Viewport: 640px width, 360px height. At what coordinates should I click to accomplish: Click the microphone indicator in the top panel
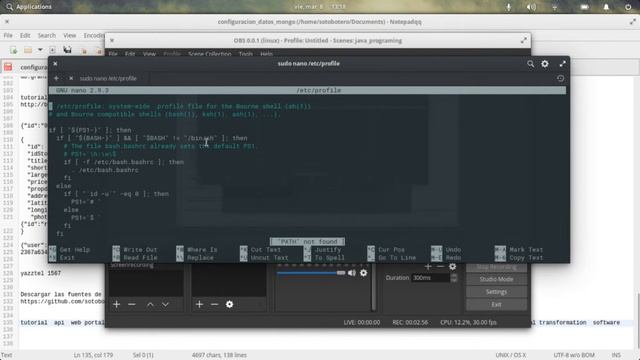click(509, 7)
